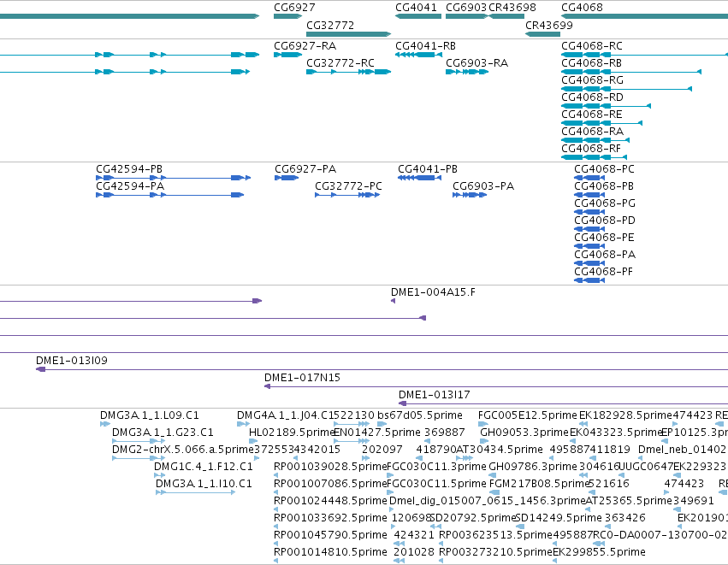The image size is (728, 565).
Task: Select protein CG42594-PB
Action: 129,169
